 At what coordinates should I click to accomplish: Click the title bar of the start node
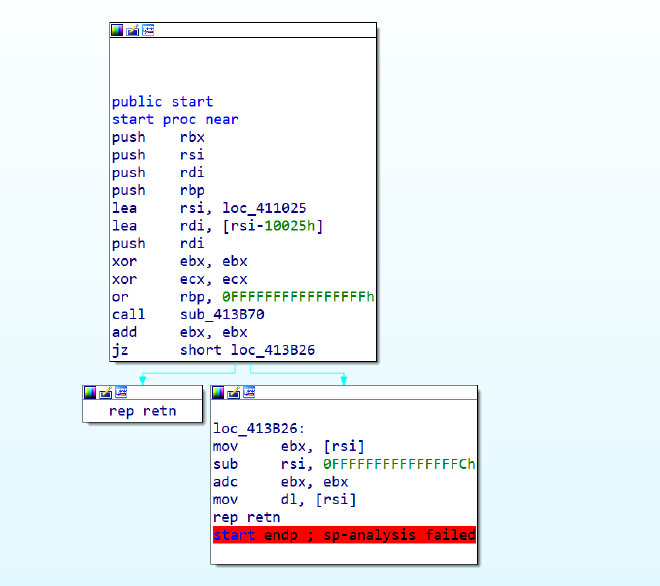[x=243, y=30]
